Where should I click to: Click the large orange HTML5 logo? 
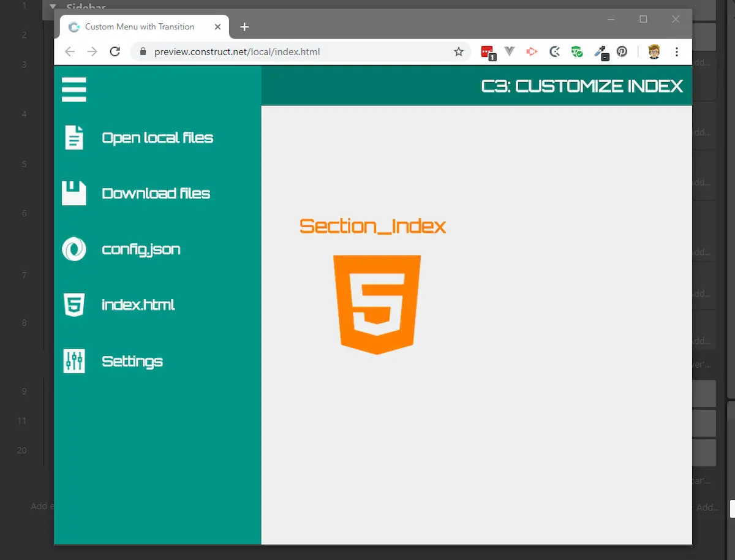pyautogui.click(x=377, y=305)
